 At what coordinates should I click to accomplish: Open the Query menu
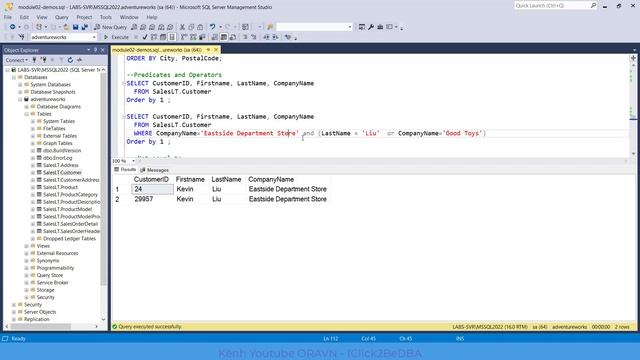62,17
